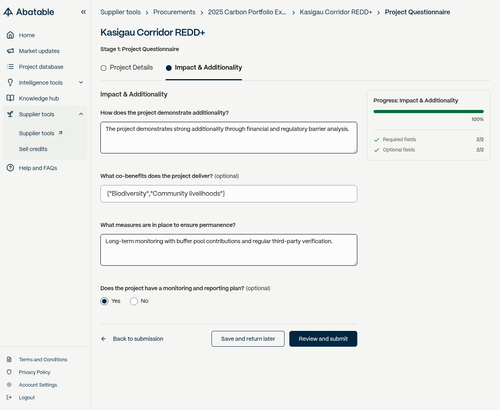Collapse the Supplier tools section chevron
Screen dimensions: 500x410
[x=81, y=114]
